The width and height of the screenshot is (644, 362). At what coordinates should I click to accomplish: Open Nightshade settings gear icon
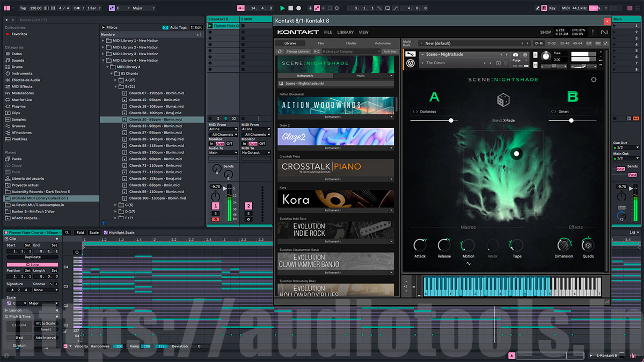594,79
